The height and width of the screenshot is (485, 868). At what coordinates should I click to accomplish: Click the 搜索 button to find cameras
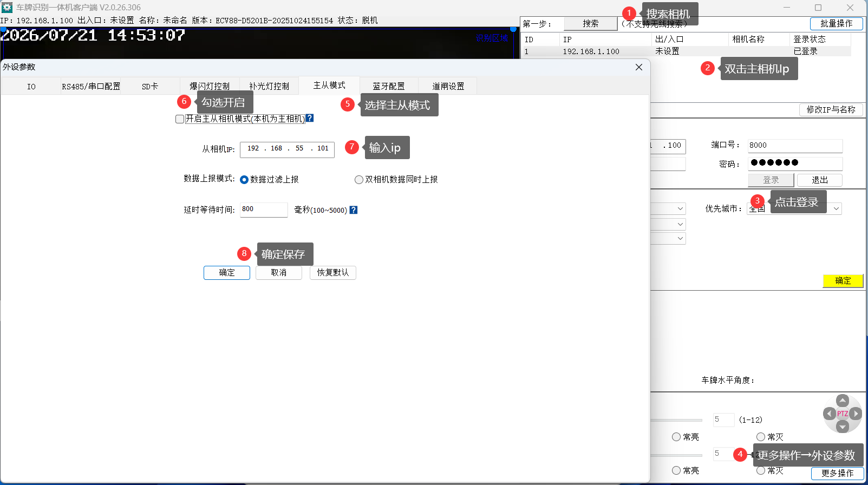coord(591,24)
